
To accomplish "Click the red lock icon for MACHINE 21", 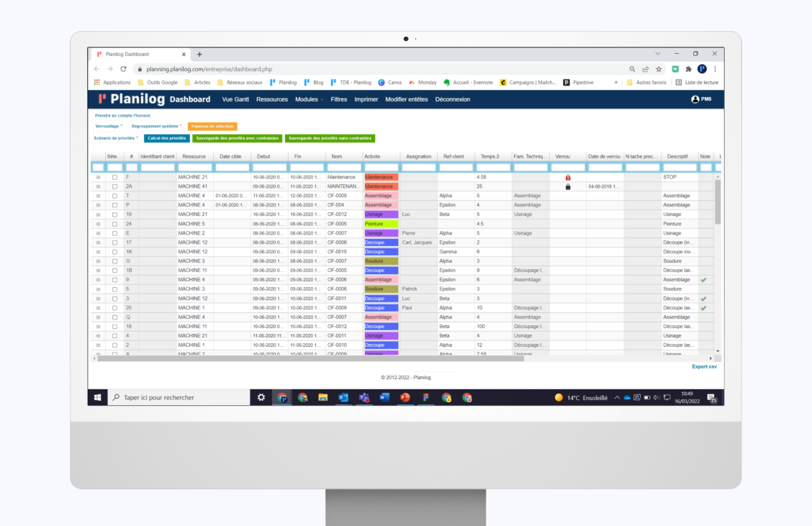I will [568, 176].
